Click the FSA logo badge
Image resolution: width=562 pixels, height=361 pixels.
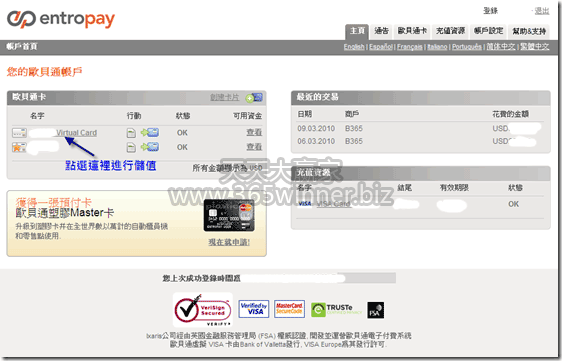375,310
